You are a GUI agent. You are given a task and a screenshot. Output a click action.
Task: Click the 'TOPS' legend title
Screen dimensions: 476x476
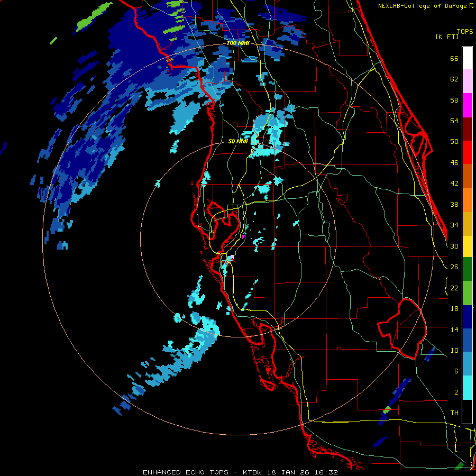coord(465,31)
